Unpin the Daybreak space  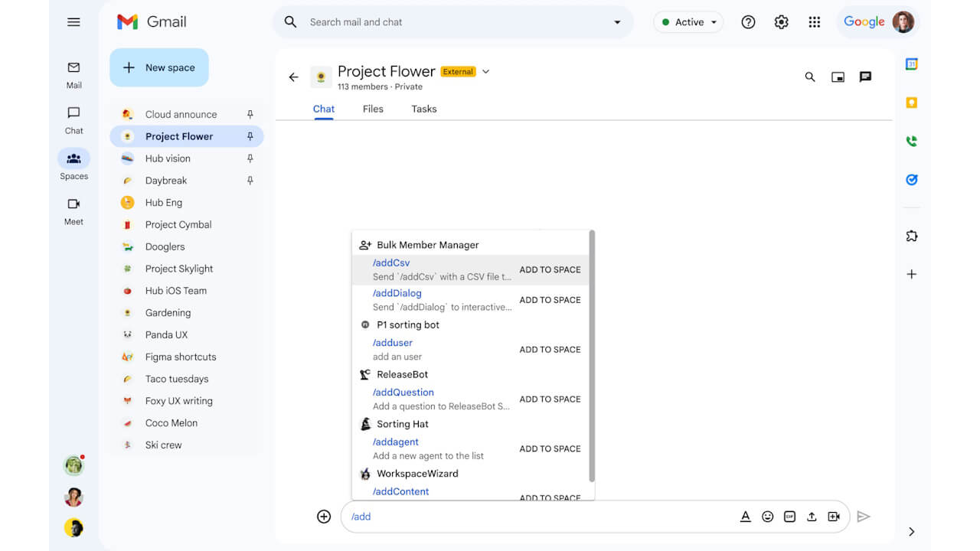click(250, 181)
